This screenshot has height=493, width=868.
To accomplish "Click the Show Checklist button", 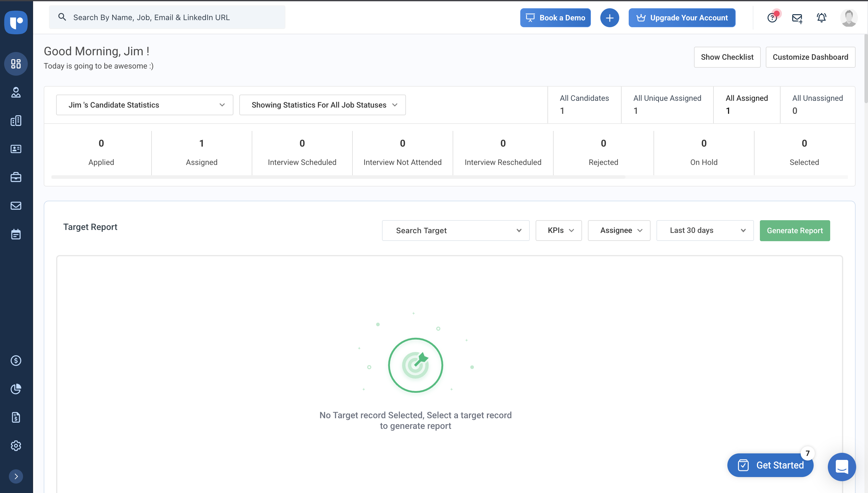I will coord(727,57).
